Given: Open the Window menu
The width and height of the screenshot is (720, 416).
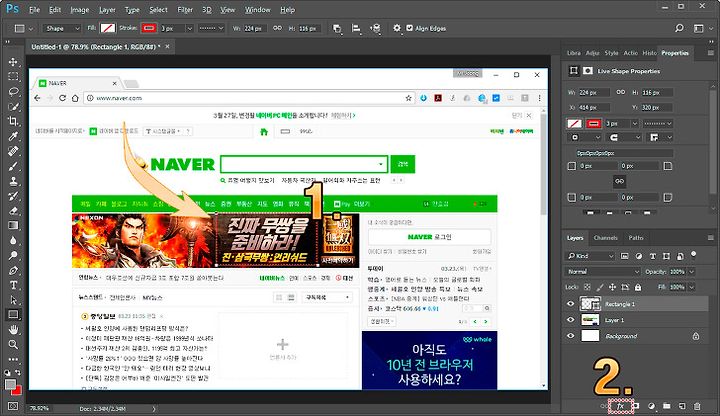Looking at the screenshot, I should pos(258,10).
